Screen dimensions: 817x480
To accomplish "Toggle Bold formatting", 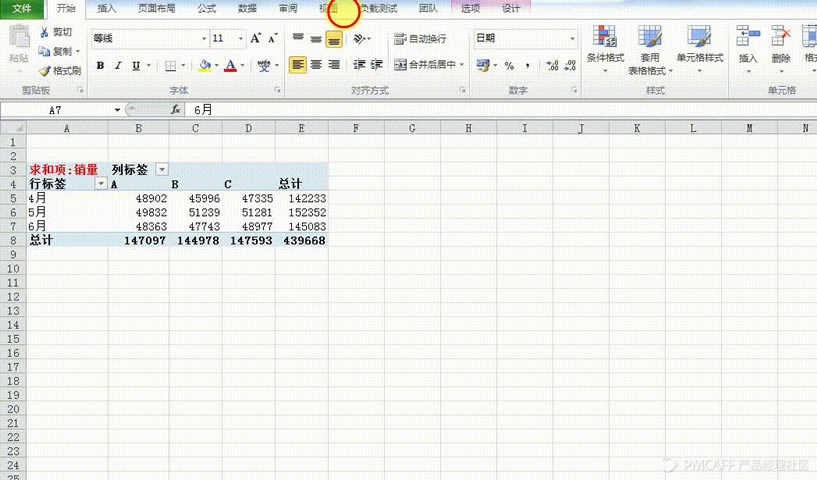I will 100,65.
